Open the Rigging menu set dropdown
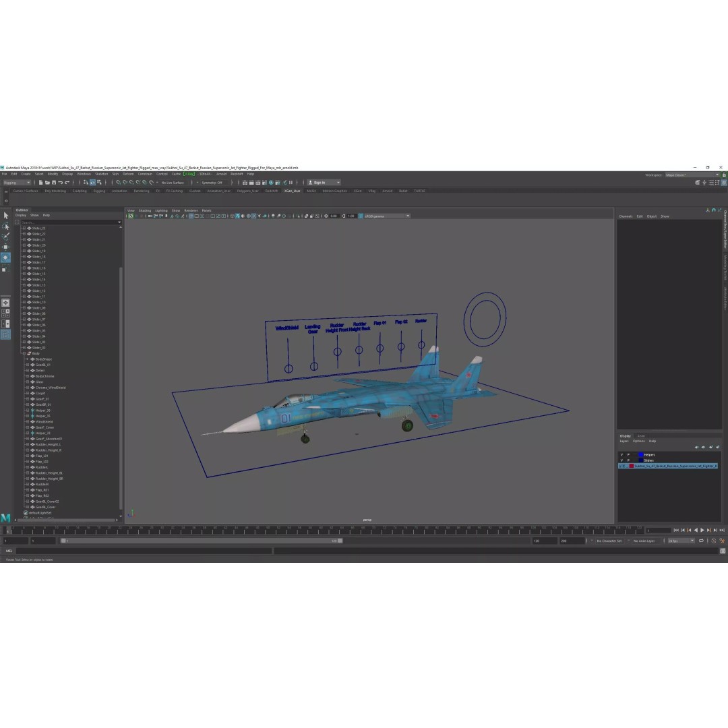728x728 pixels. (x=17, y=183)
